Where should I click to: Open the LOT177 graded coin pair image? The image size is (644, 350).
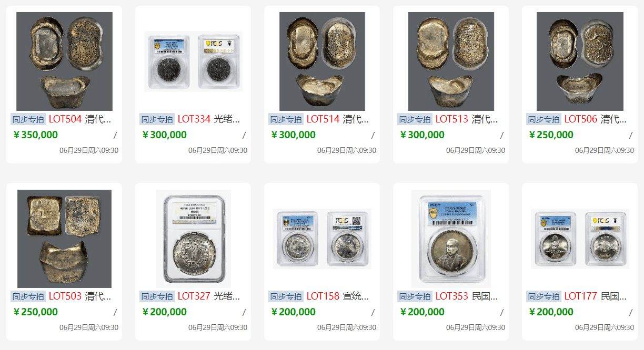click(x=580, y=239)
